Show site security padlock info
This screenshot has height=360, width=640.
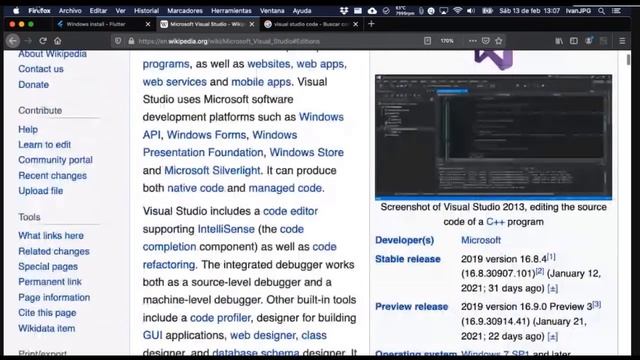tap(131, 41)
